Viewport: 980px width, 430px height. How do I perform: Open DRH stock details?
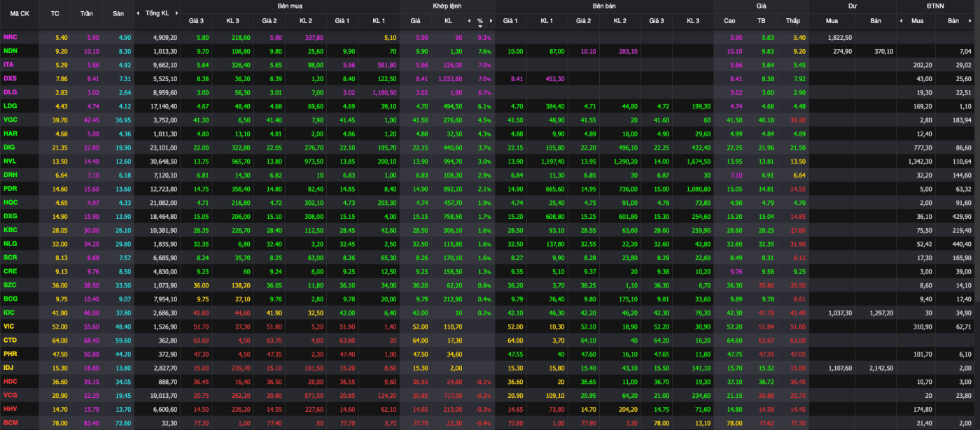(x=10, y=174)
